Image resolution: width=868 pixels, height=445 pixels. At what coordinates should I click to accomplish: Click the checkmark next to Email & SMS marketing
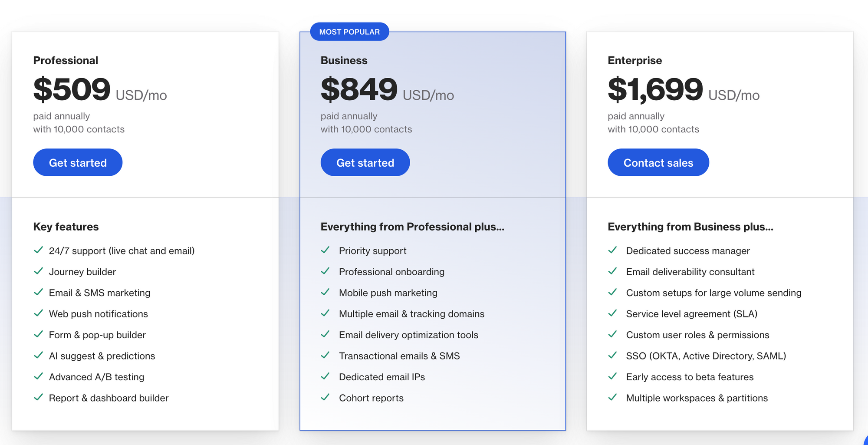click(x=38, y=293)
